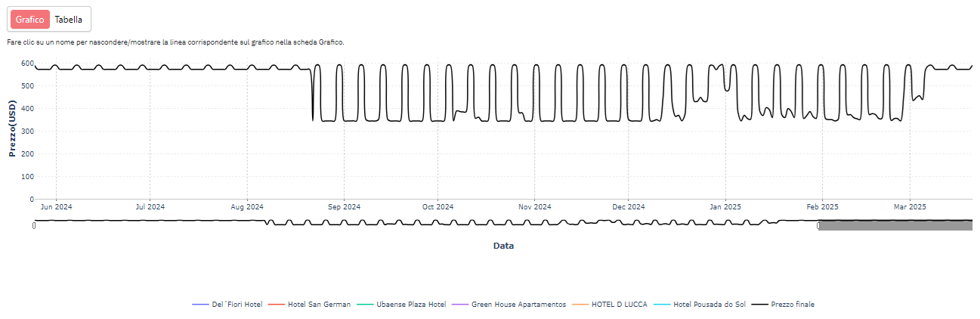
Task: Toggle the Prezzo finale legend entry
Action: point(793,305)
